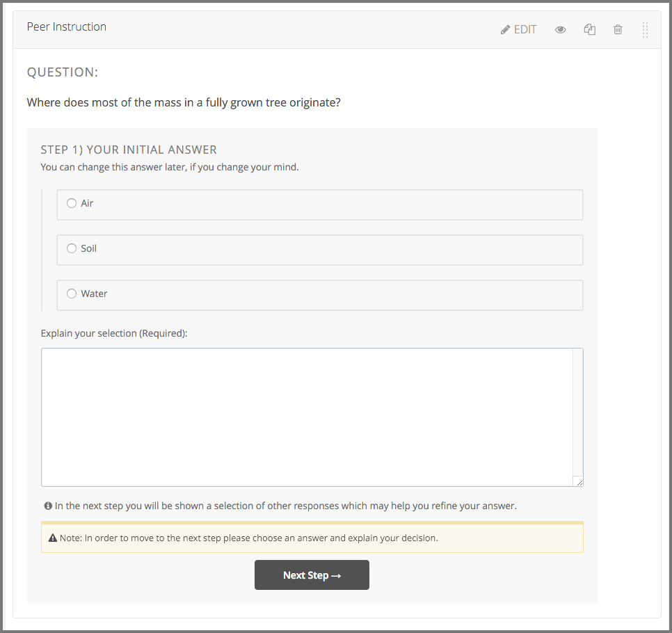The height and width of the screenshot is (633, 672).
Task: Click the info icon below the text box
Action: [x=48, y=506]
